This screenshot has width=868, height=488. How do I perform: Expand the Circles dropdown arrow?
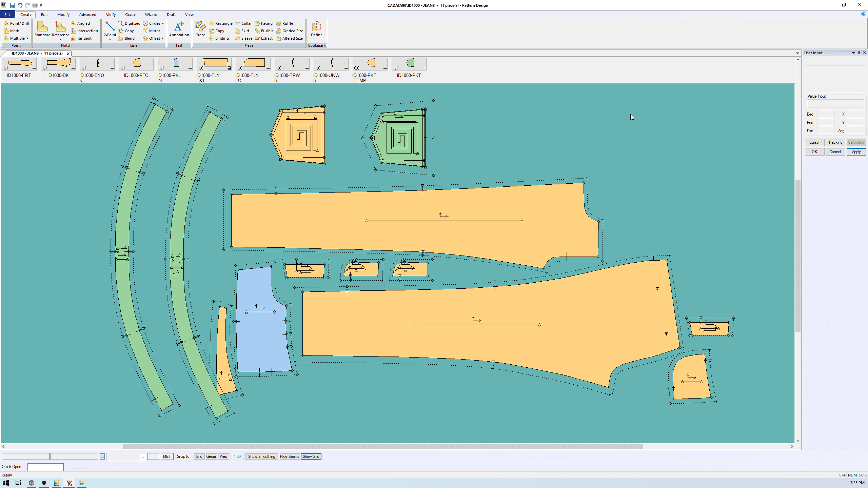[163, 23]
